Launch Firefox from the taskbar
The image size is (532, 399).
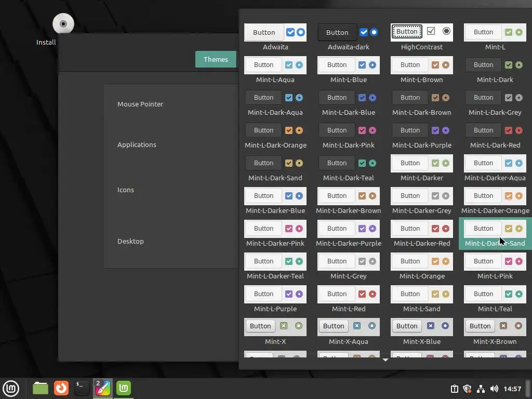(61, 388)
